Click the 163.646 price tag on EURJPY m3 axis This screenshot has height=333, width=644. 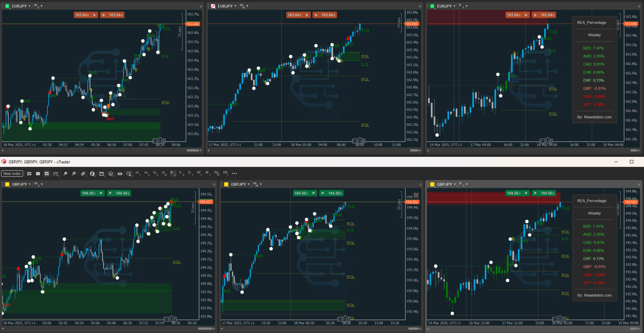(x=193, y=24)
